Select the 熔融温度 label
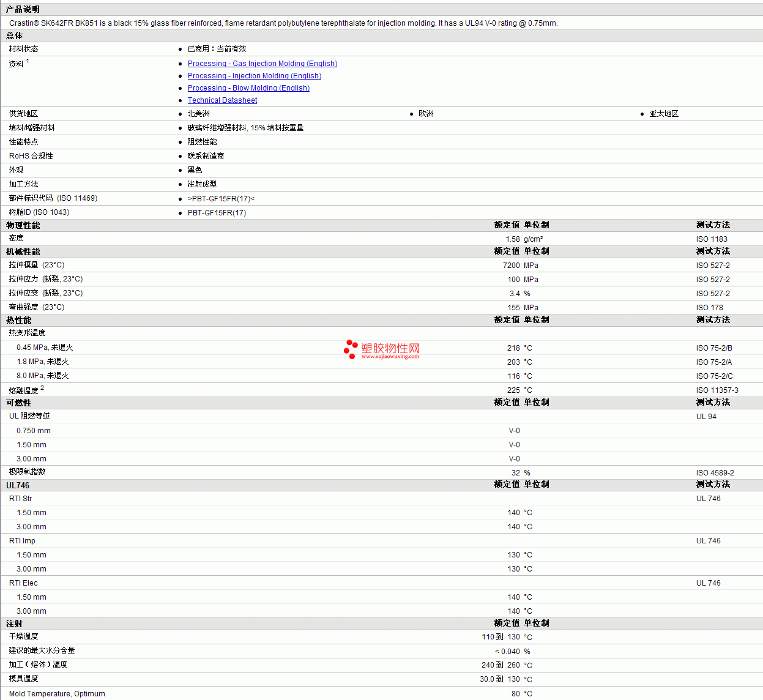 point(23,390)
